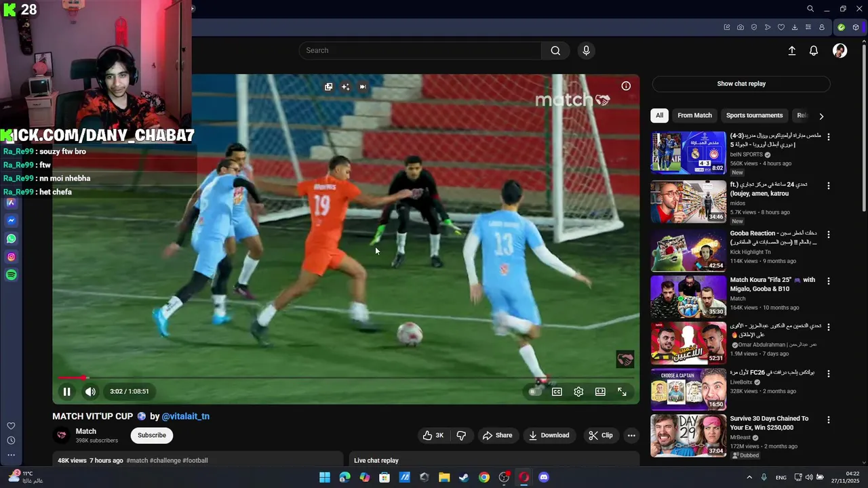Pause the video
868x488 pixels.
click(66, 391)
